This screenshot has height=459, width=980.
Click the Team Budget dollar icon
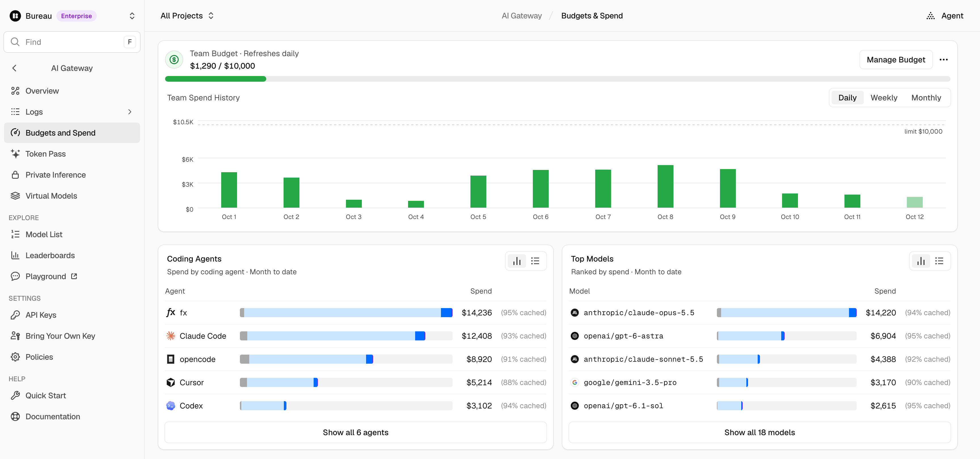[x=174, y=60]
